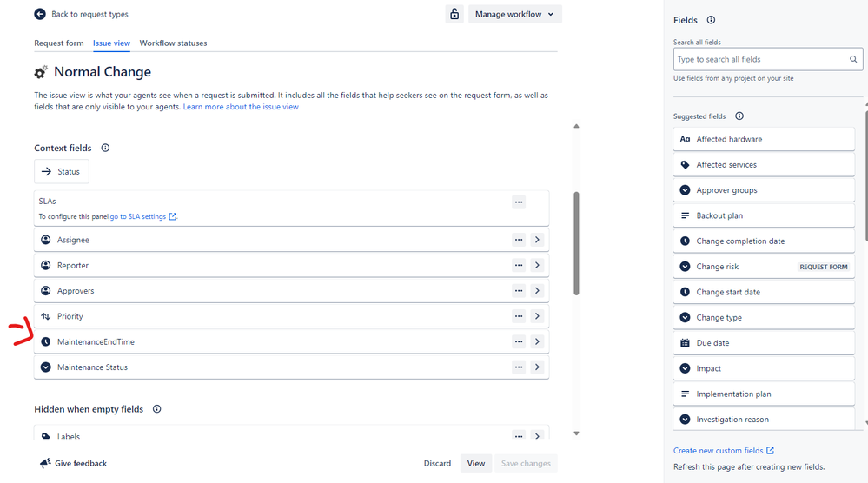Expand the Maintenance Status field chevron
Image resolution: width=868 pixels, height=483 pixels.
pos(537,367)
